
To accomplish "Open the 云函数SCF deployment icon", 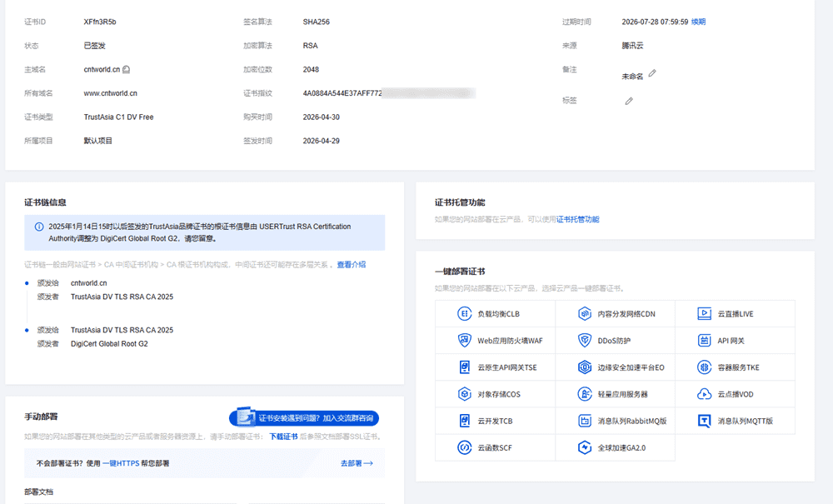I will [464, 447].
